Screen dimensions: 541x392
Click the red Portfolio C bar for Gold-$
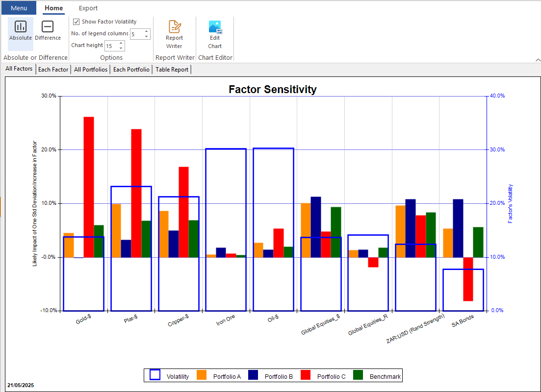(89, 187)
